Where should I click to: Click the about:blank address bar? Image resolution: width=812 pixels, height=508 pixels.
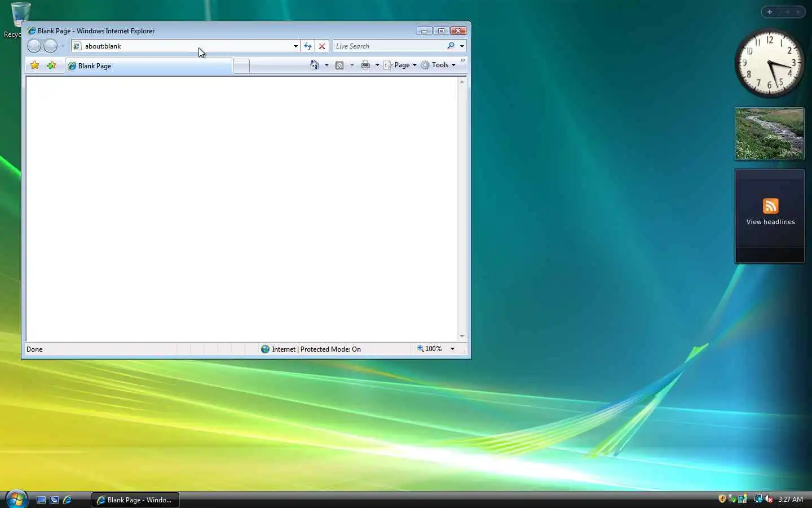(x=186, y=46)
